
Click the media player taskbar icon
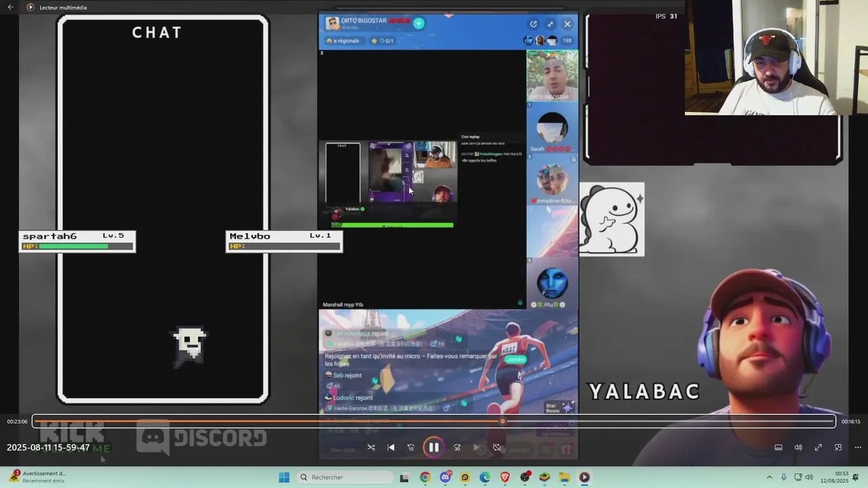pyautogui.click(x=585, y=477)
